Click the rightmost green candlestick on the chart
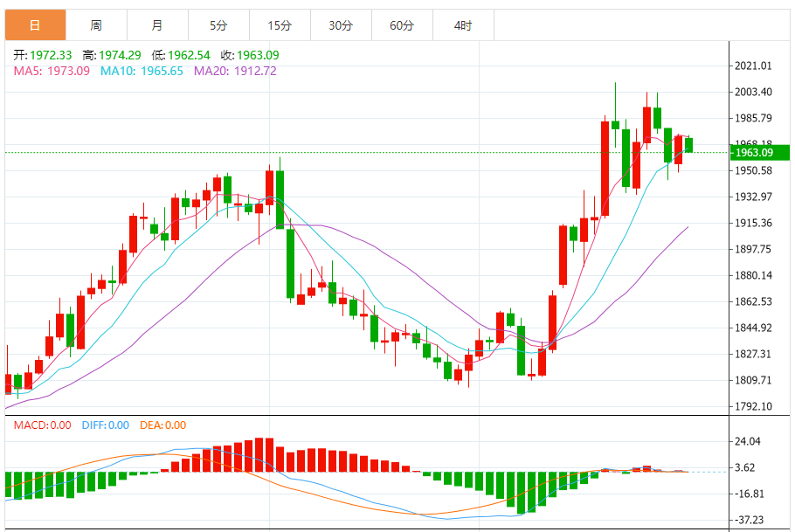 [x=688, y=145]
